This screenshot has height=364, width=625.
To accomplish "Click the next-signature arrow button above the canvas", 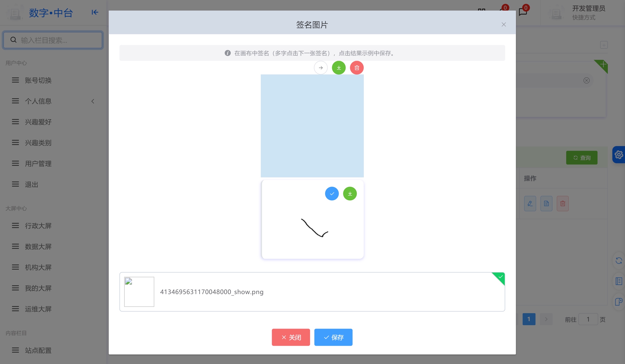I will tap(321, 68).
